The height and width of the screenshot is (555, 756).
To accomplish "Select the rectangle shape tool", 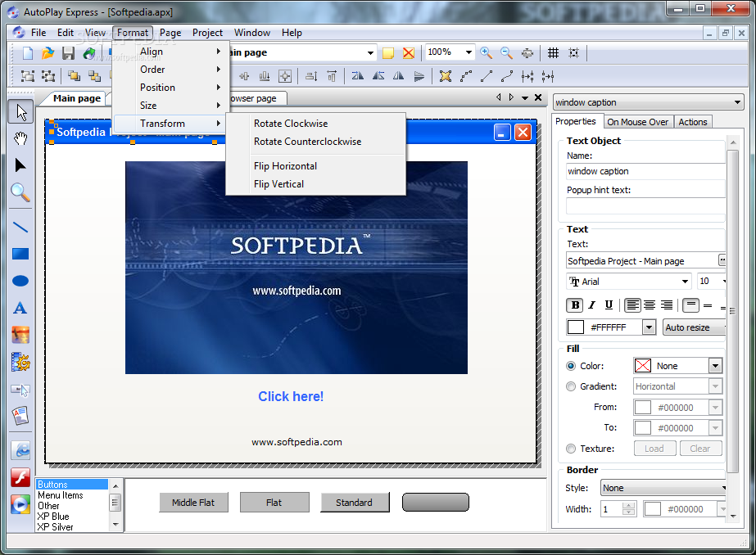I will click(x=20, y=254).
